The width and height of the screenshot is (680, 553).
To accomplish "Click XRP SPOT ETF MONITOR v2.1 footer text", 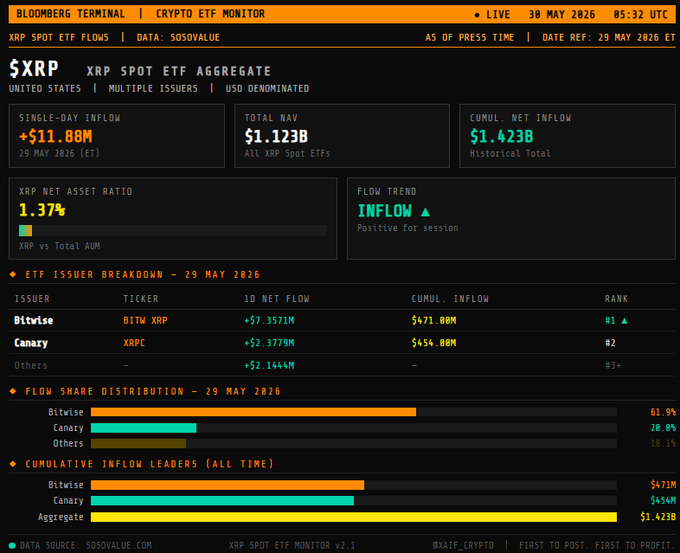I will (x=292, y=546).
